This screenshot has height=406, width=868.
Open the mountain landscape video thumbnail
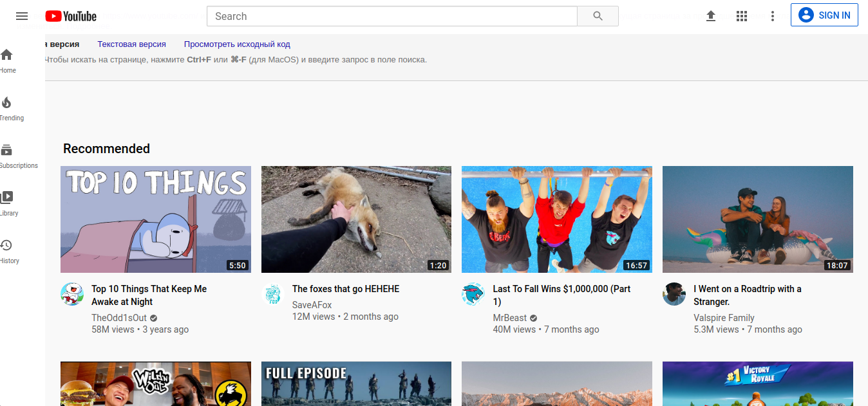coord(557,383)
